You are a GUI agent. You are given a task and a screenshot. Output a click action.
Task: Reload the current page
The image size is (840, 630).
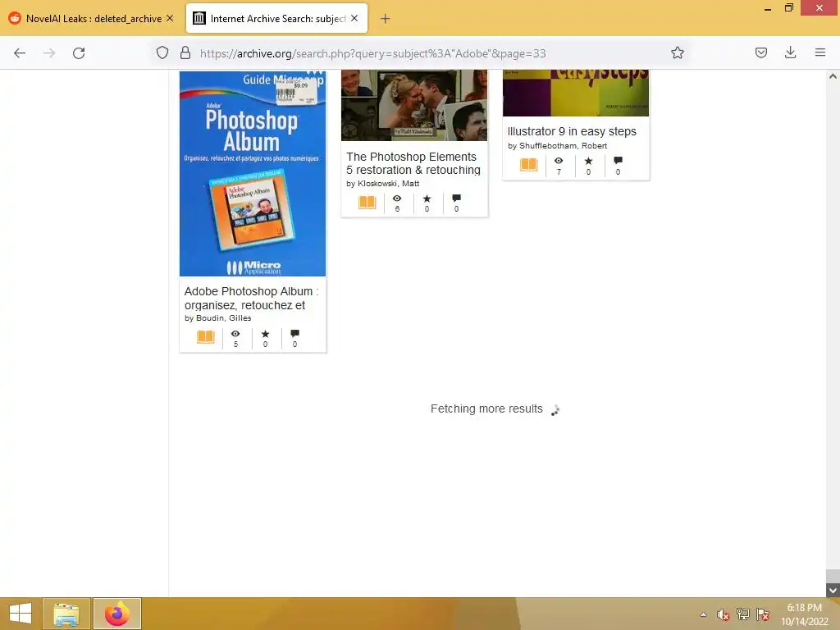(79, 53)
